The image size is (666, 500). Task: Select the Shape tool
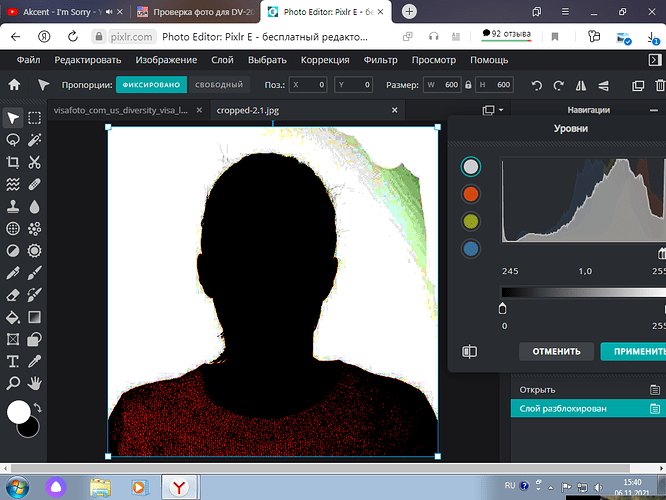[34, 339]
